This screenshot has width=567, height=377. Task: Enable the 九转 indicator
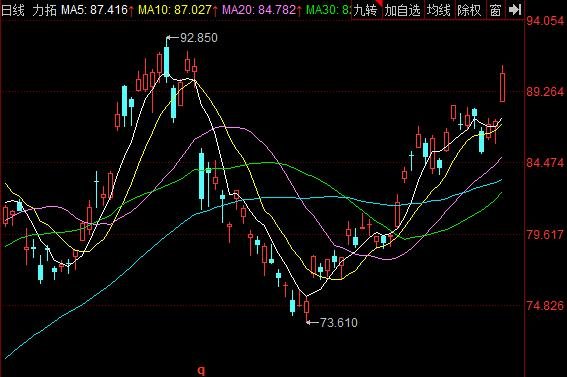pyautogui.click(x=365, y=10)
